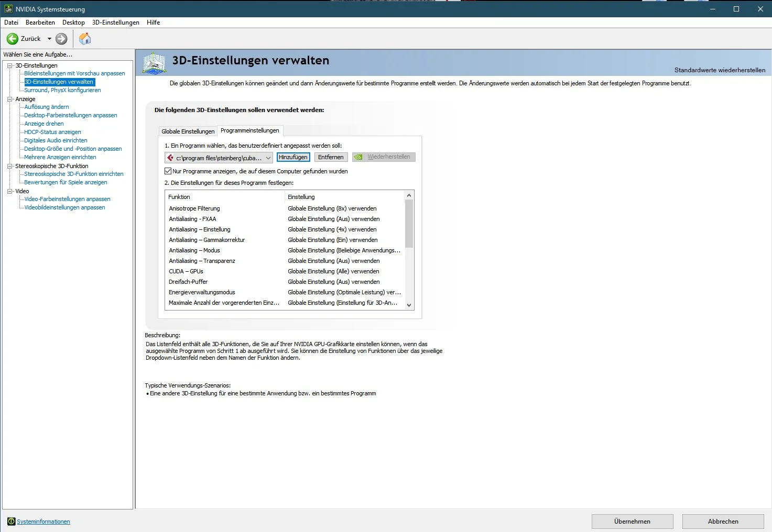Collapse the 3D-Einstellungen tree node

tap(9, 65)
